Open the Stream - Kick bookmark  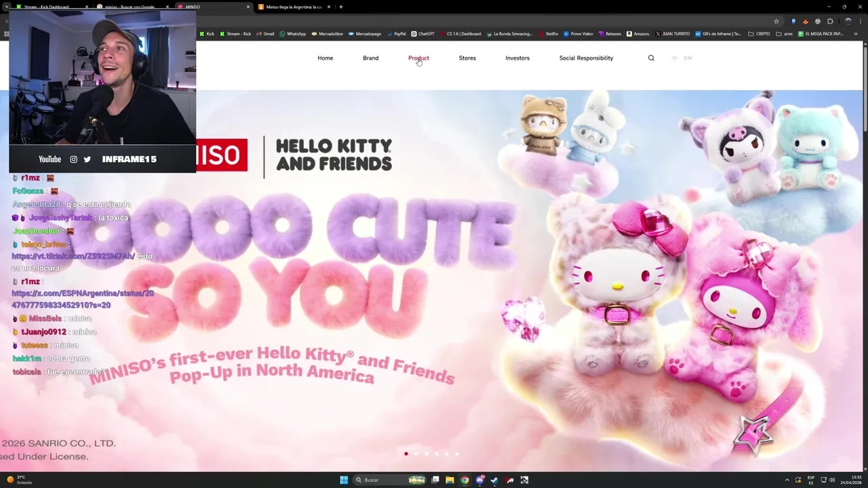pyautogui.click(x=235, y=34)
